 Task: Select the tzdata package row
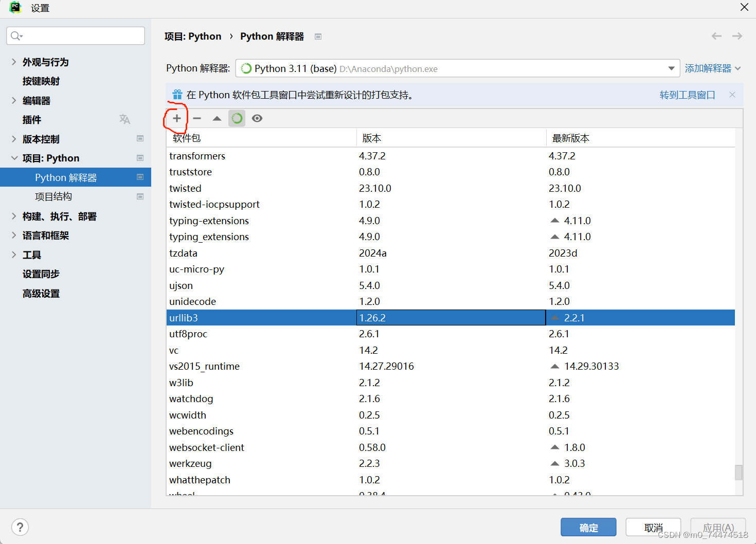tap(451, 253)
